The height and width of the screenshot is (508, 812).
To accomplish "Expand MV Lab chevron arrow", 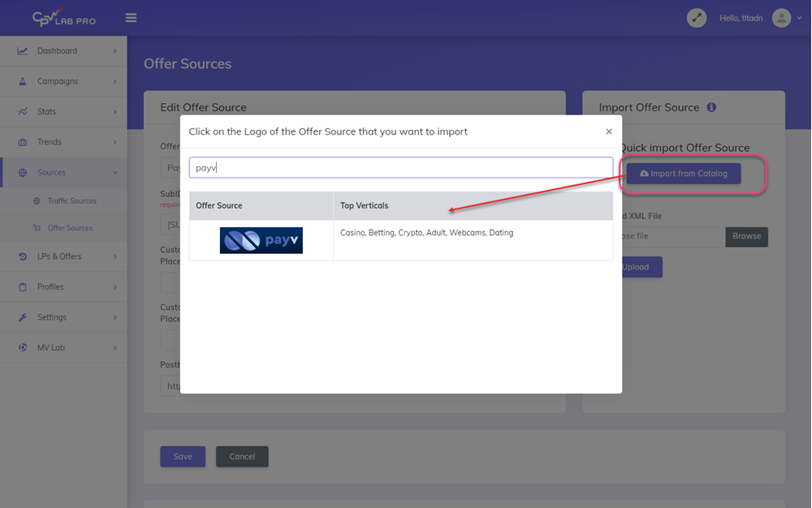I will tap(115, 348).
